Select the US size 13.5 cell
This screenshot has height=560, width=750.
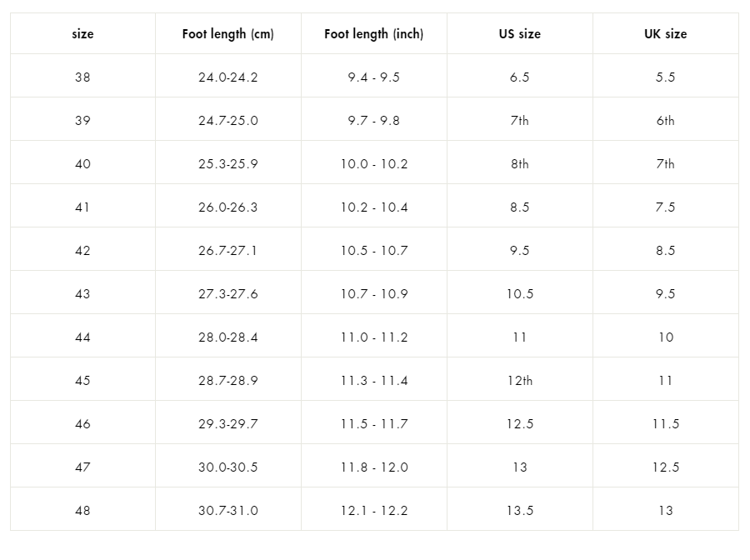click(x=519, y=511)
